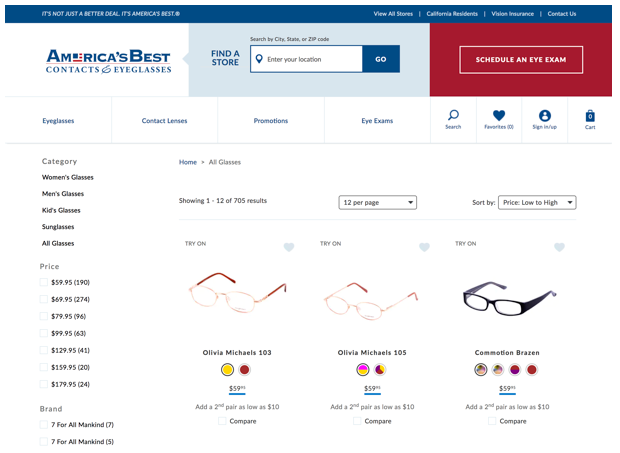Click the America's Best logo
This screenshot has height=453, width=620.
coord(109,61)
